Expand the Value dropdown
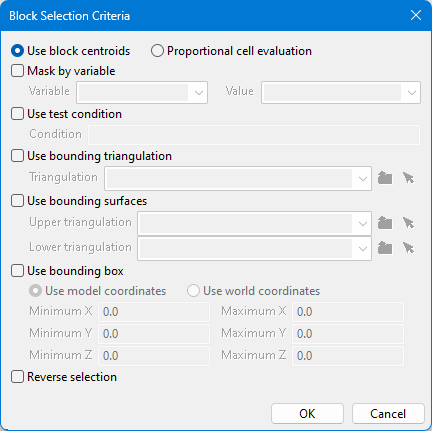The height and width of the screenshot is (431, 432). click(x=341, y=92)
